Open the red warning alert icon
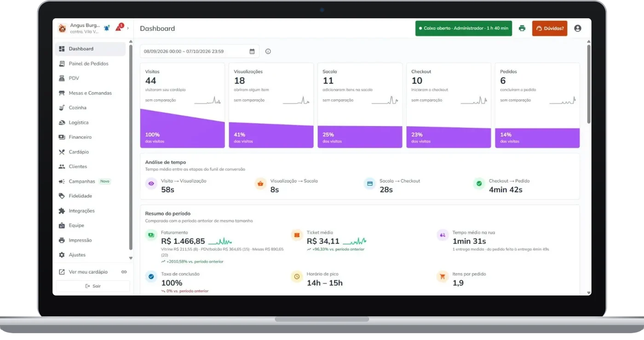 [x=119, y=28]
